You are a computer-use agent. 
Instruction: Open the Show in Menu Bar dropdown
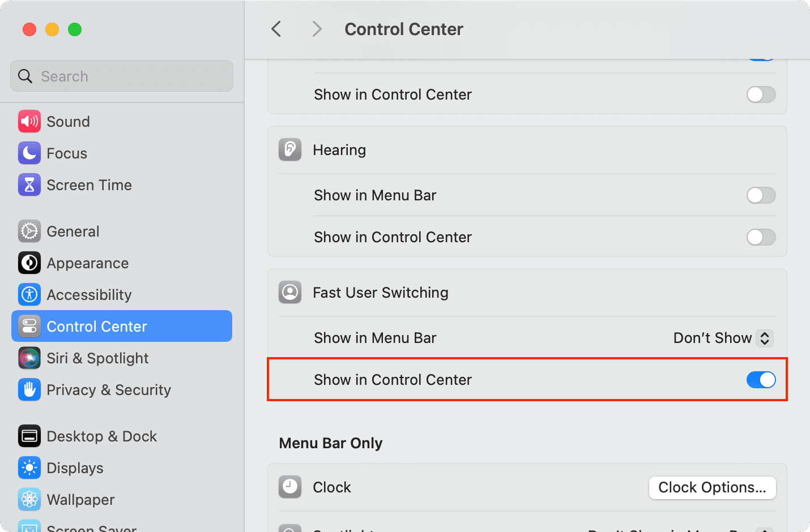pos(722,338)
